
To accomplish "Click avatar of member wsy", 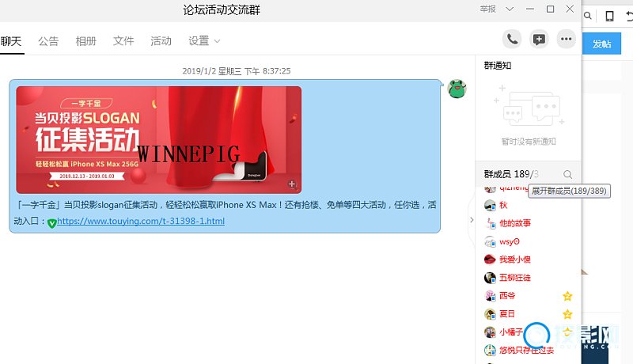I will click(x=490, y=241).
